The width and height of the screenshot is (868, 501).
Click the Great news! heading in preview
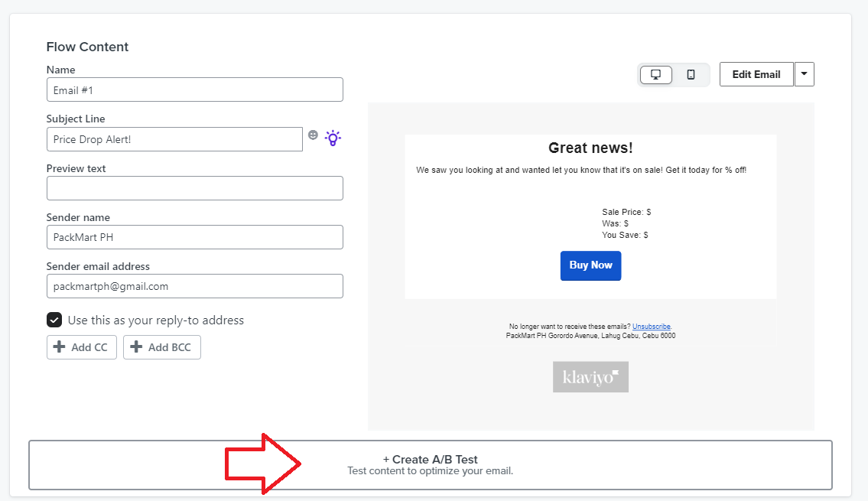tap(590, 148)
